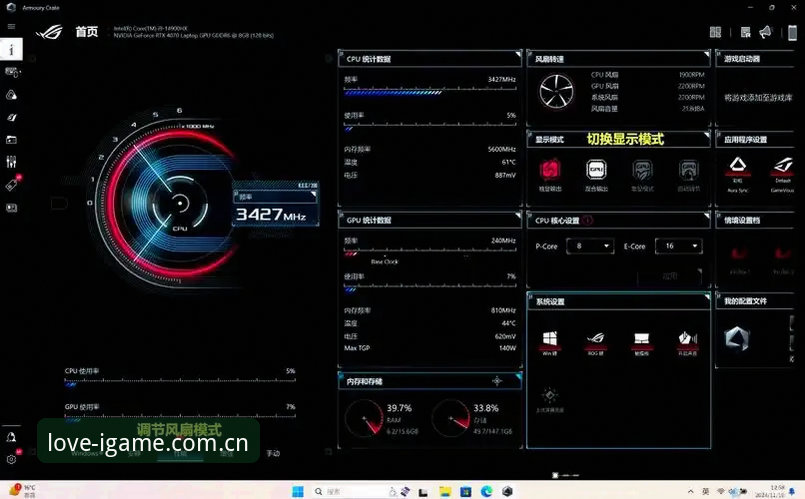Click the CPU 频率 usage bar
This screenshot has height=499, width=805.
[x=430, y=93]
